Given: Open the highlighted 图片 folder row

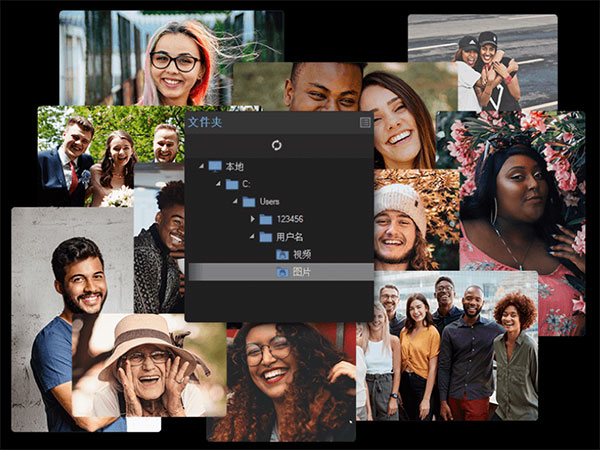Looking at the screenshot, I should tap(281, 272).
